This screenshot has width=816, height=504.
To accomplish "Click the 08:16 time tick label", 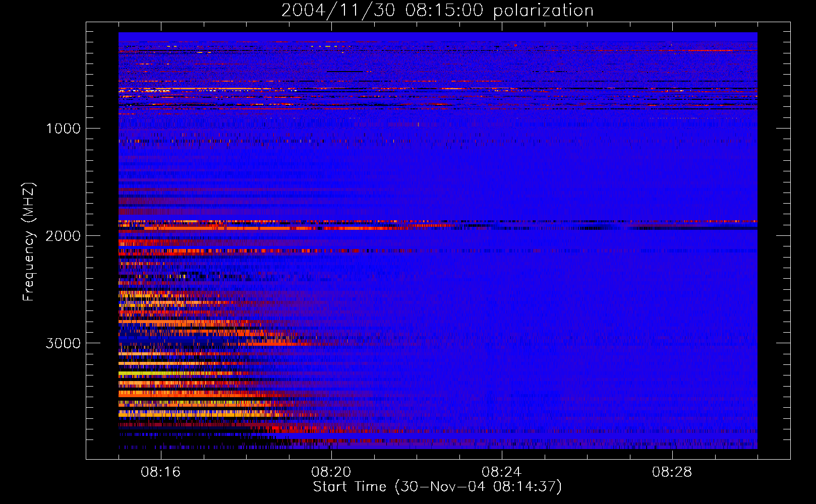I will [x=161, y=472].
